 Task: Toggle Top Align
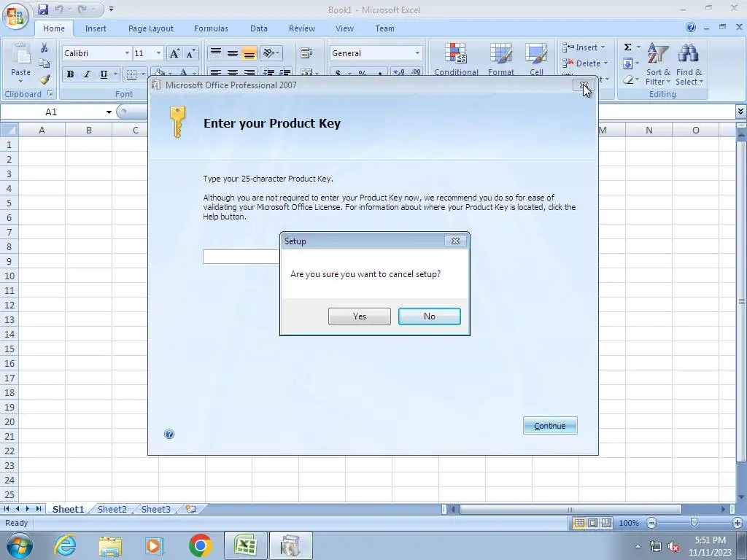[216, 52]
